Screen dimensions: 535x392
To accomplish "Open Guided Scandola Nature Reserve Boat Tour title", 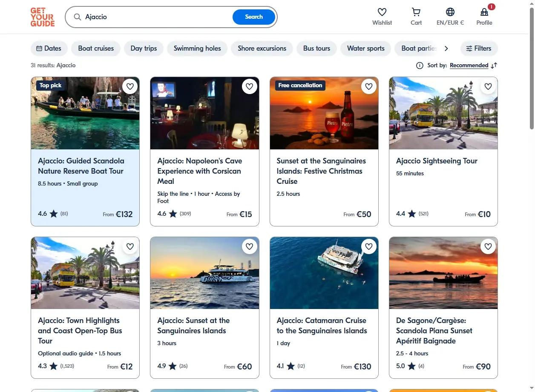I will point(81,166).
